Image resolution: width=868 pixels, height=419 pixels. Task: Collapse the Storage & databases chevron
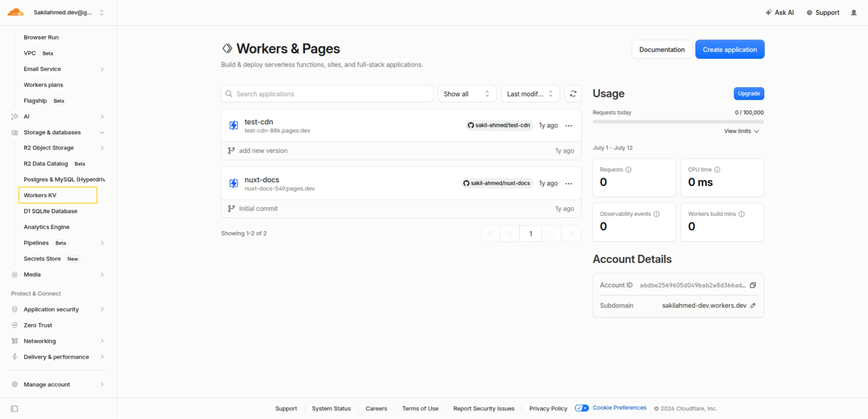click(x=102, y=132)
